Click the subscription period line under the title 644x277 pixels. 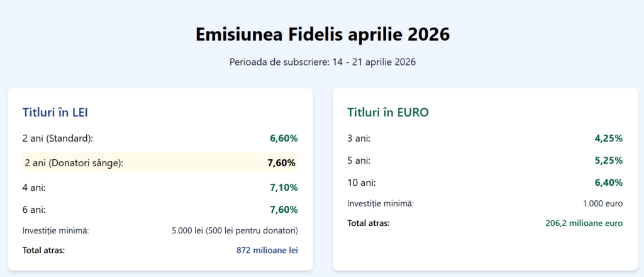322,62
